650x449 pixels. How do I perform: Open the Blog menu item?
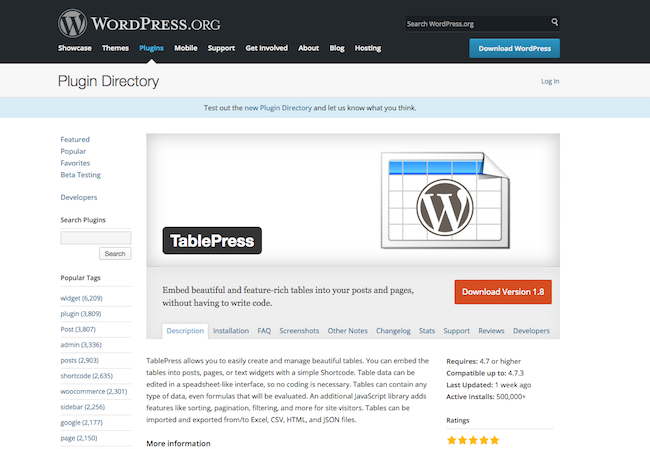pyautogui.click(x=337, y=48)
